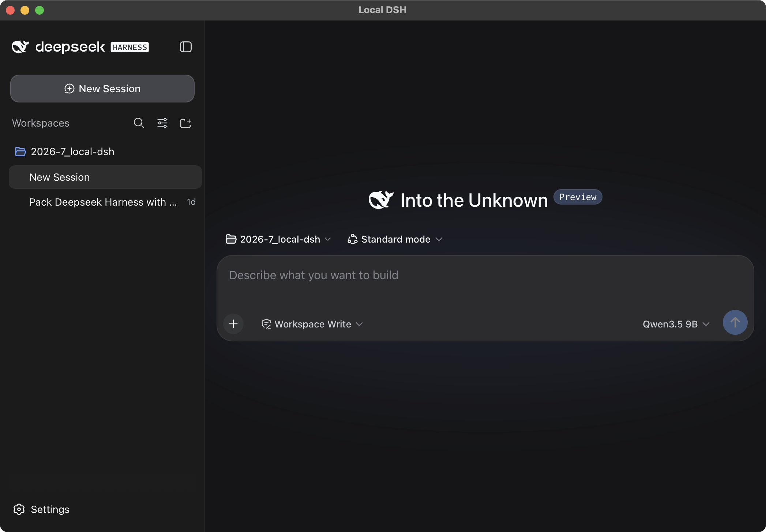Viewport: 766px width, 532px height.
Task: Maximize the window with the green button
Action: coord(40,10)
